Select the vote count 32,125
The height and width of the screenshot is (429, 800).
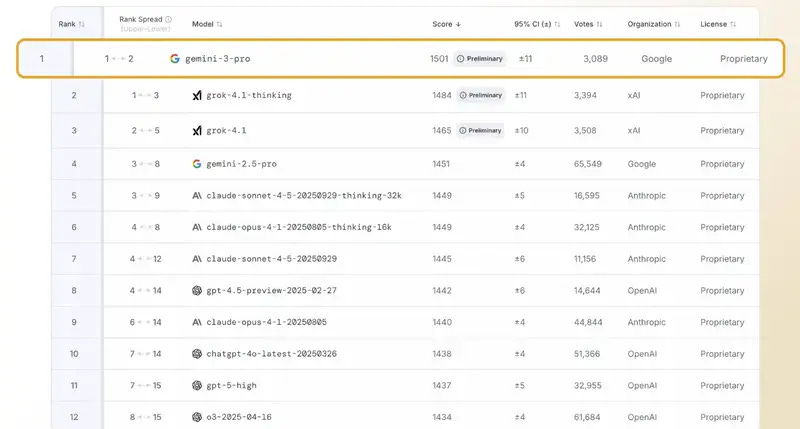(x=587, y=227)
